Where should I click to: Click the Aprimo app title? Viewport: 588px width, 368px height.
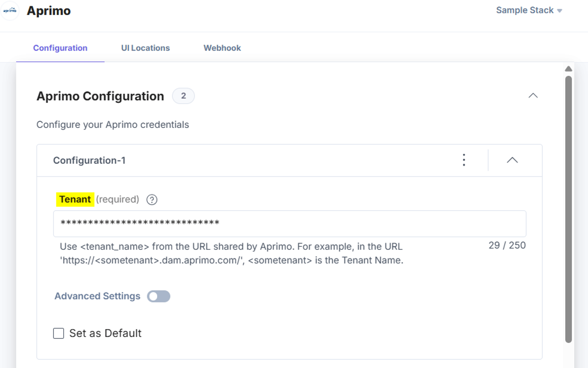[x=49, y=11]
